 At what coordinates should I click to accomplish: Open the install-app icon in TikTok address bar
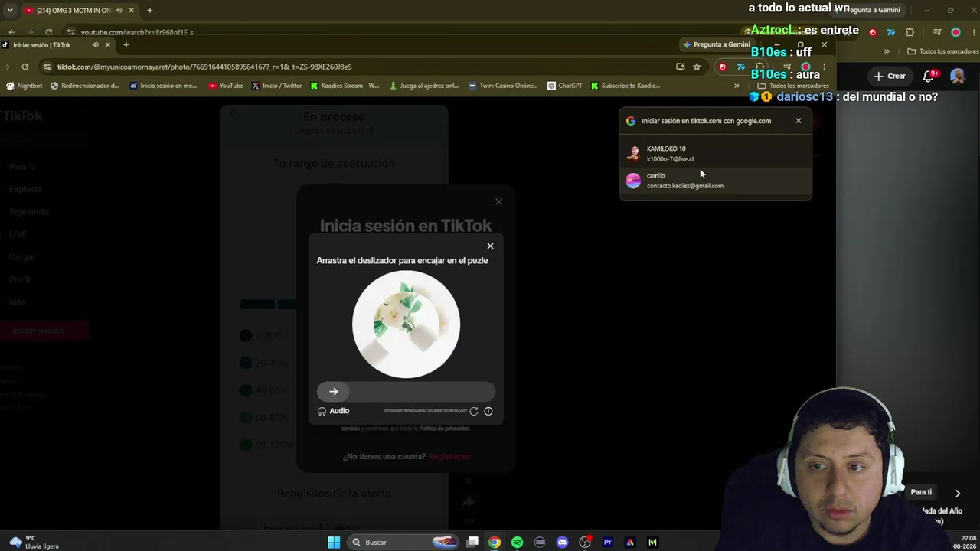(x=680, y=67)
